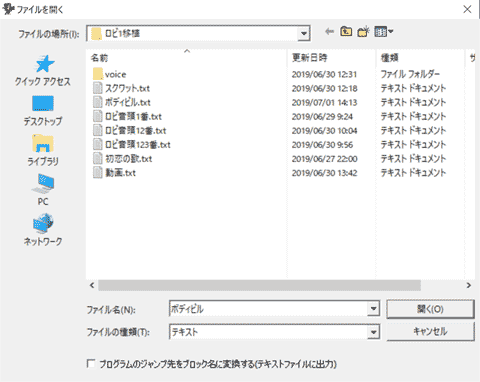Select date 2019/06/27 22:00 cell
This screenshot has height=382, width=480.
coord(324,159)
